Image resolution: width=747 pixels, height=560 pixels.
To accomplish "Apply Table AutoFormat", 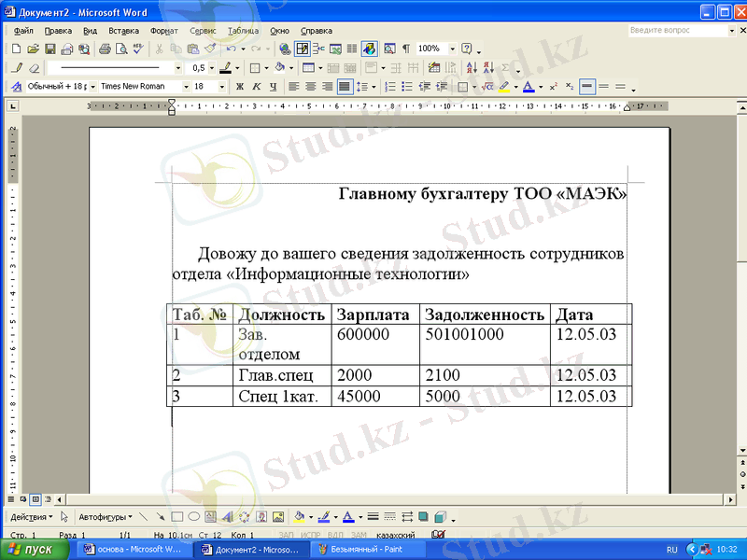I will point(434,68).
